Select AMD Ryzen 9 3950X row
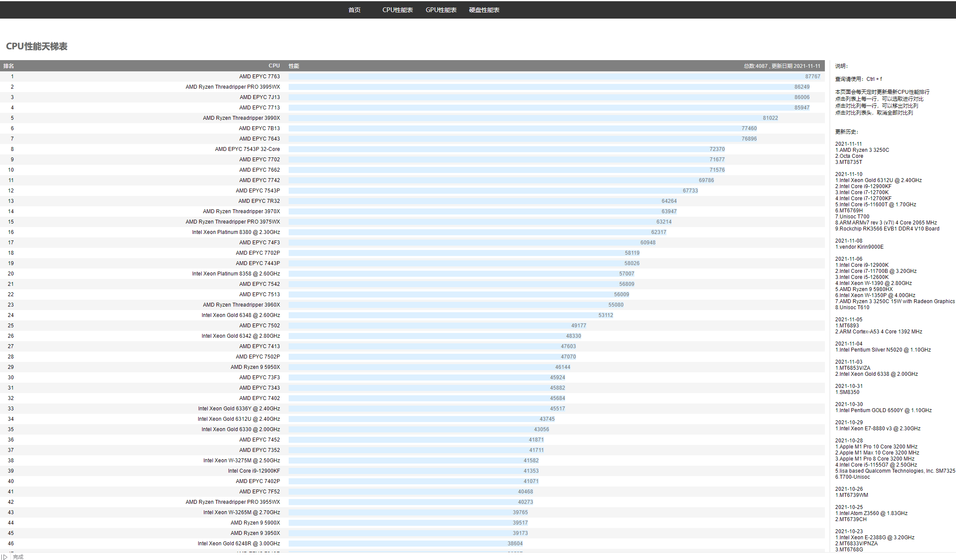The image size is (956, 560). 412,533
